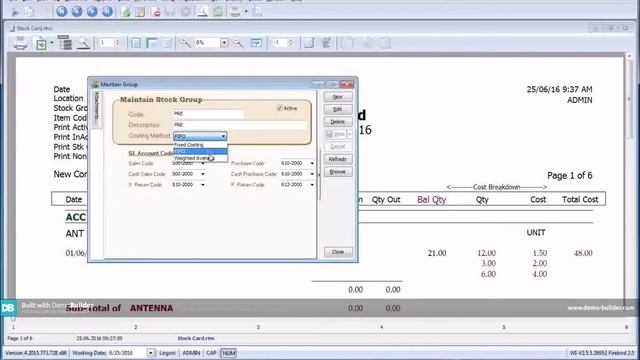Image resolution: width=640 pixels, height=360 pixels.
Task: Click the page icon after -1 field
Action: pyautogui.click(x=309, y=42)
